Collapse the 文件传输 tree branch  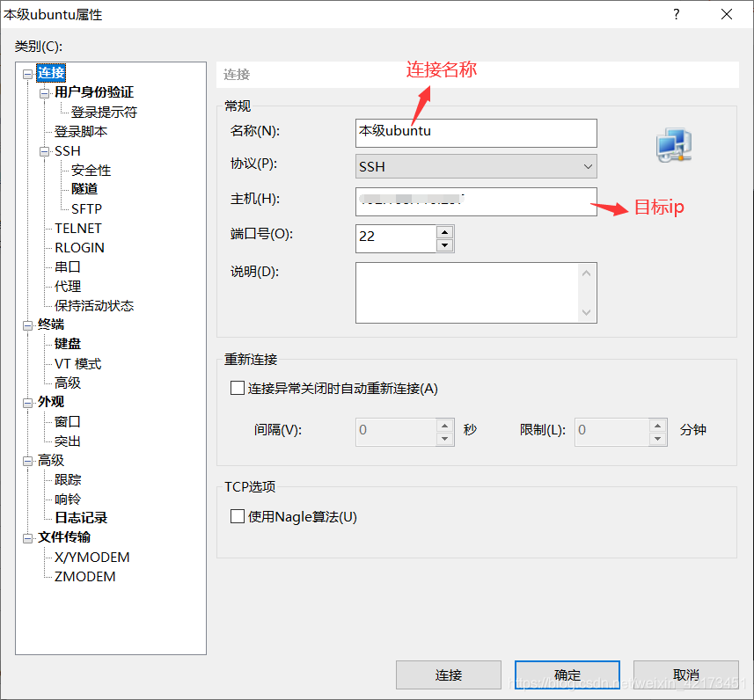(27, 537)
